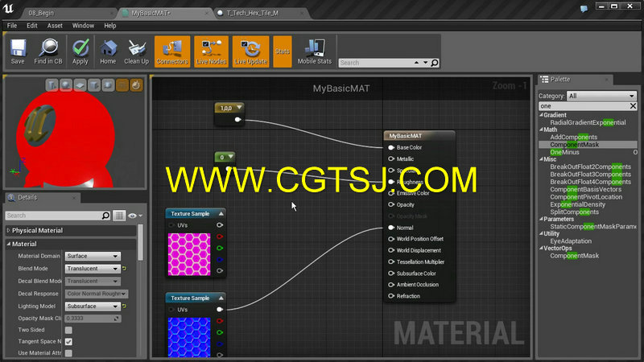Uncheck Tangent Space Normal checkbox
The image size is (644, 362).
68,341
